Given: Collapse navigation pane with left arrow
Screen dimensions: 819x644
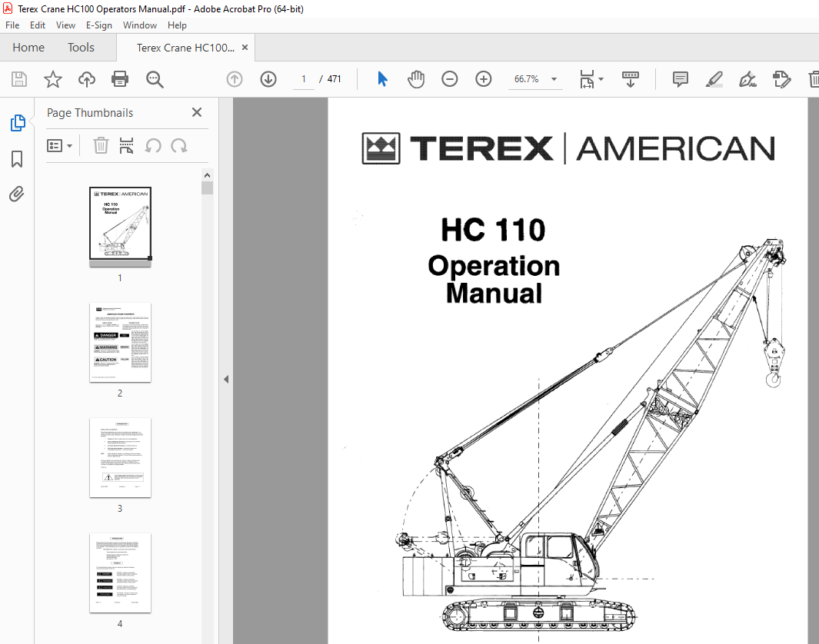Looking at the screenshot, I should [x=226, y=380].
